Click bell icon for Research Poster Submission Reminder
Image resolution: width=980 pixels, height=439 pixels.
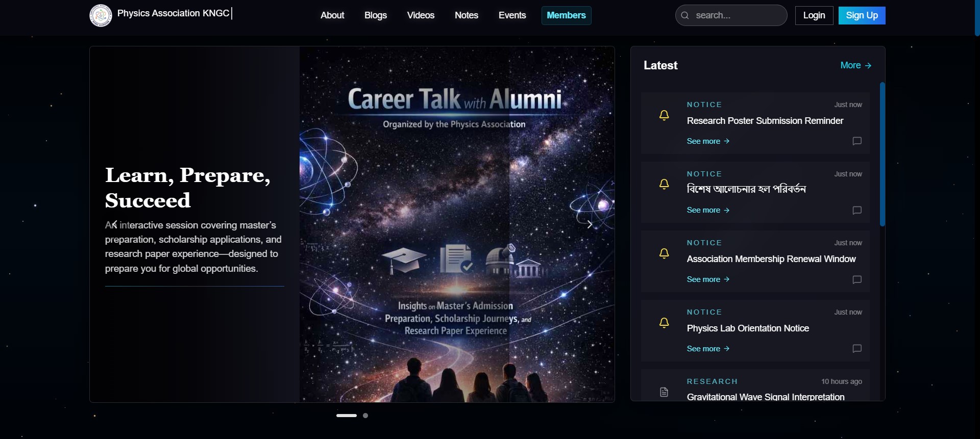coord(664,116)
